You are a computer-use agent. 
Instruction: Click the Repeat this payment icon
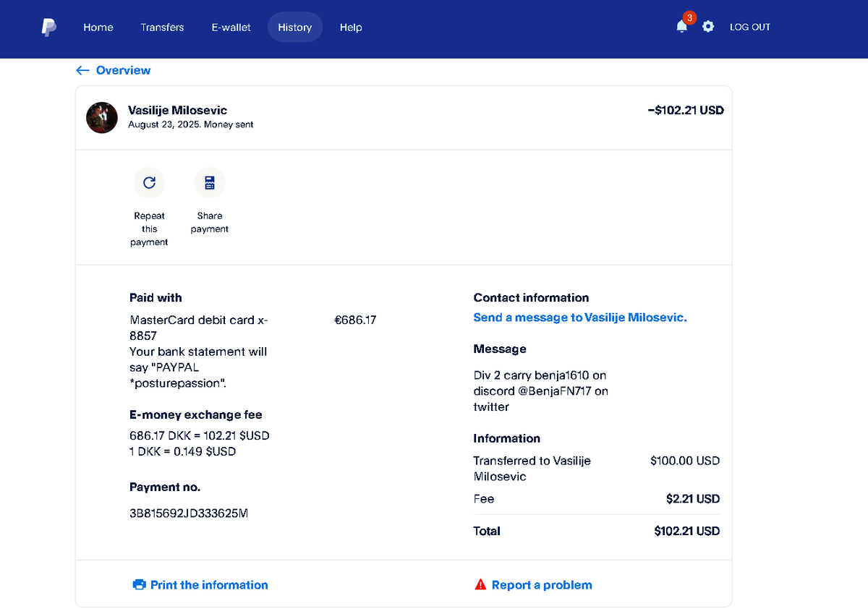tap(149, 183)
